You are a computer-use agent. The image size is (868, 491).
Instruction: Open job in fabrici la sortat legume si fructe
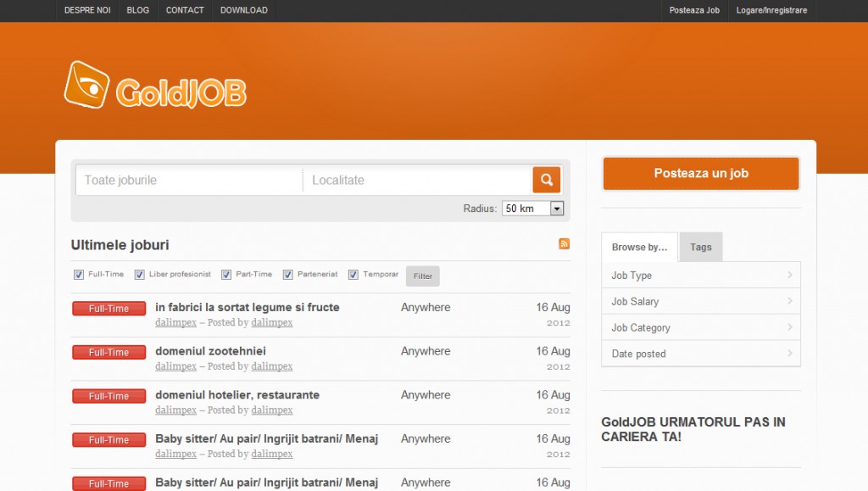248,307
